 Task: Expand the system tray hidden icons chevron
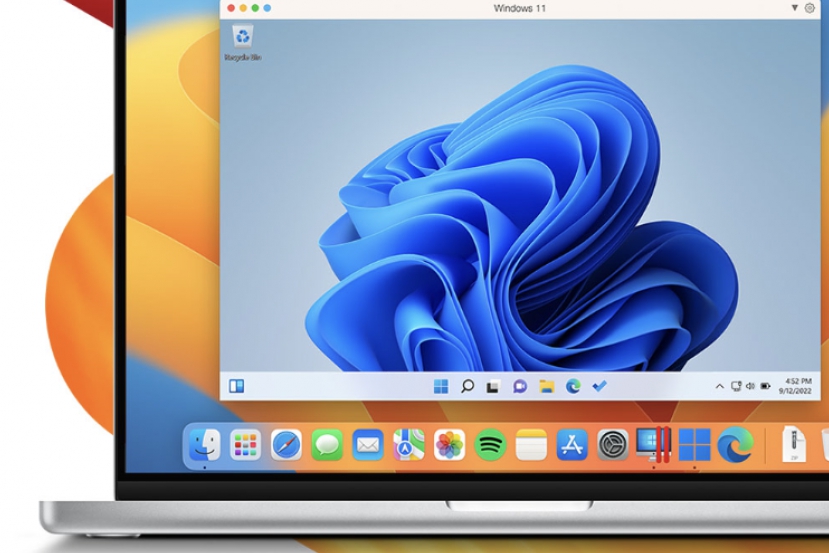click(719, 386)
